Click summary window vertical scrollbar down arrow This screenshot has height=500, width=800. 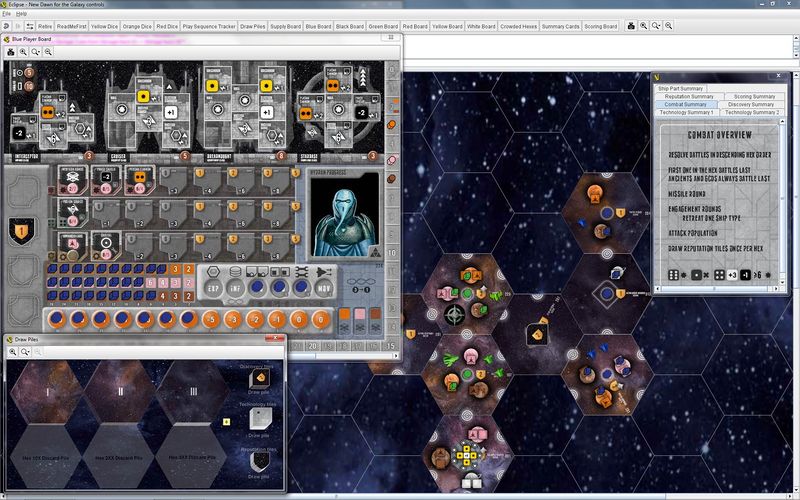783,282
